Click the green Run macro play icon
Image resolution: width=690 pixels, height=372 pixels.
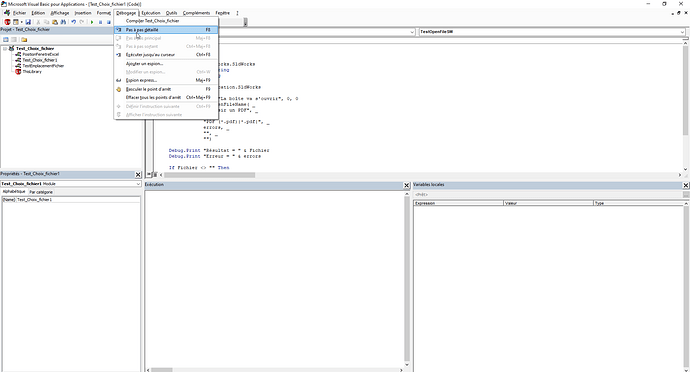tap(92, 22)
